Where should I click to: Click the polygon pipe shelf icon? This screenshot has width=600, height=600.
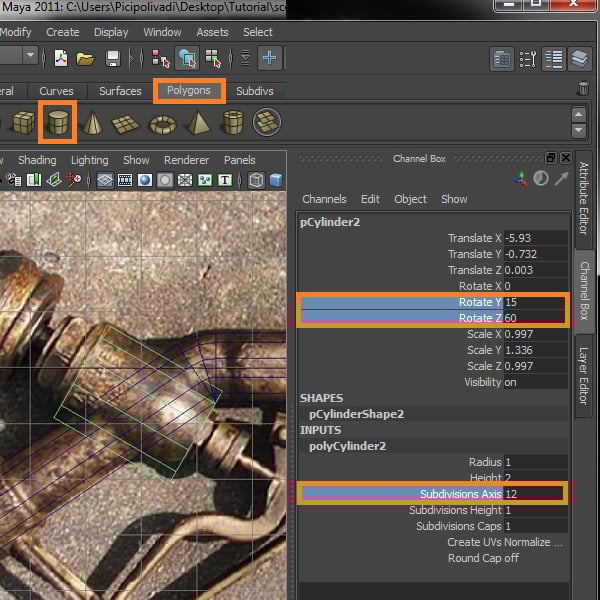click(x=232, y=123)
